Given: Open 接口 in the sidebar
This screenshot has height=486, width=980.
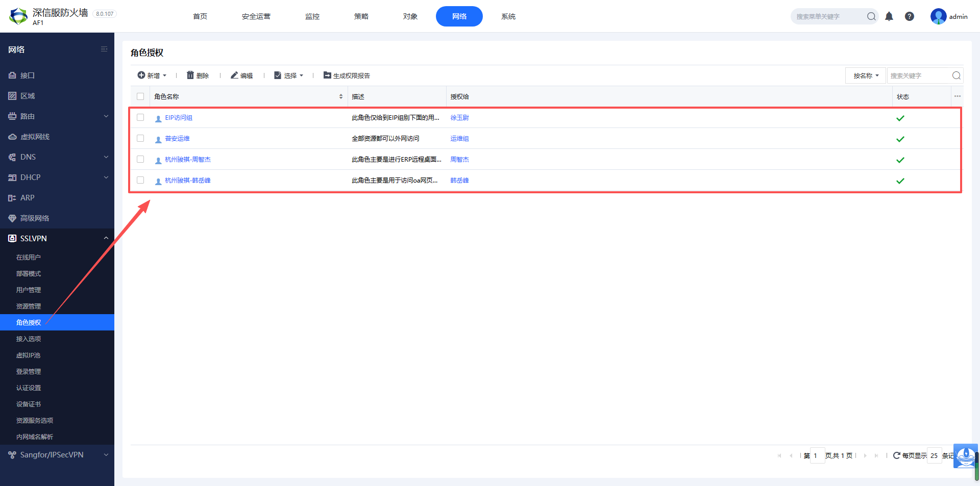Looking at the screenshot, I should (x=57, y=75).
